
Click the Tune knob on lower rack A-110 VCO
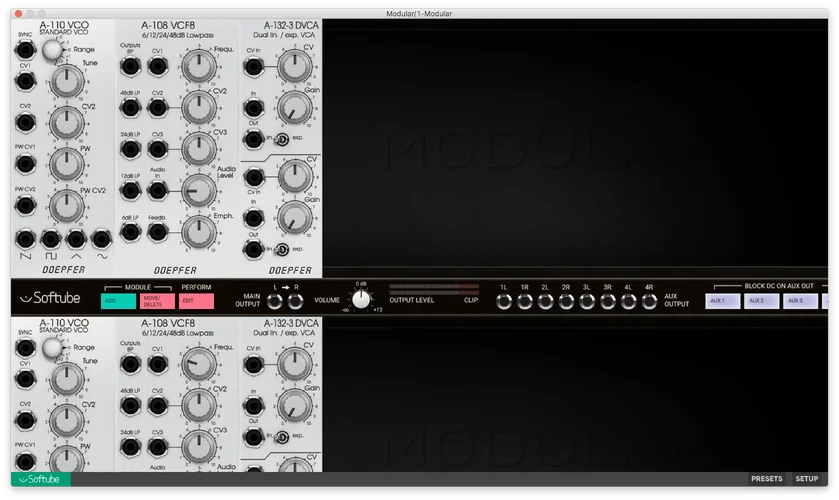coord(67,379)
